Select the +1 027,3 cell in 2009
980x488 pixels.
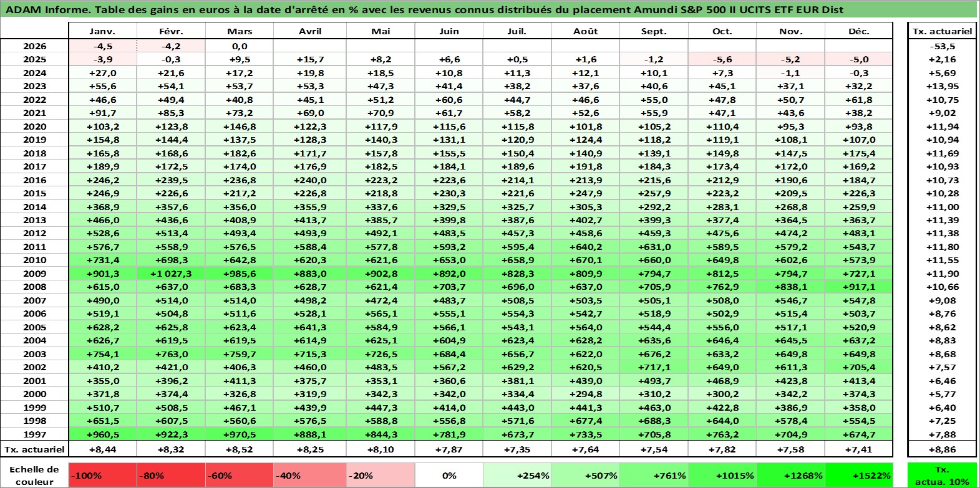171,274
